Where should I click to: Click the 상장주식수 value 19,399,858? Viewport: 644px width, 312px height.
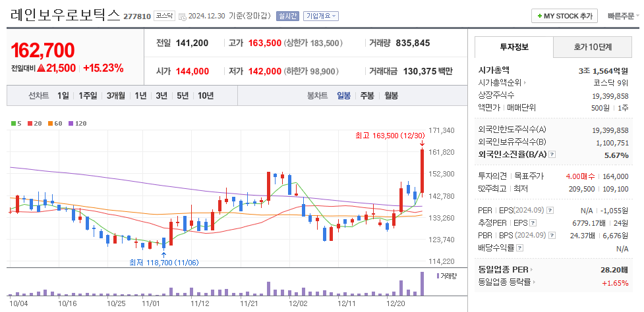pos(610,95)
